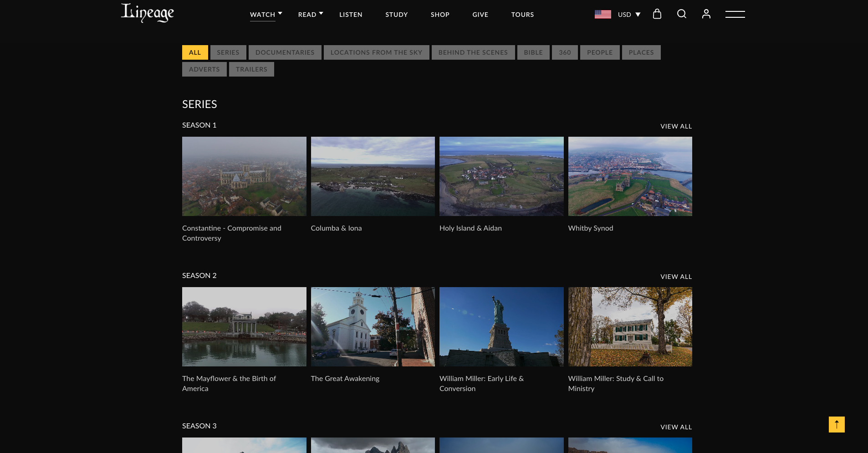Expand the USD currency dropdown
Viewport: 868px width, 453px height.
pyautogui.click(x=629, y=15)
